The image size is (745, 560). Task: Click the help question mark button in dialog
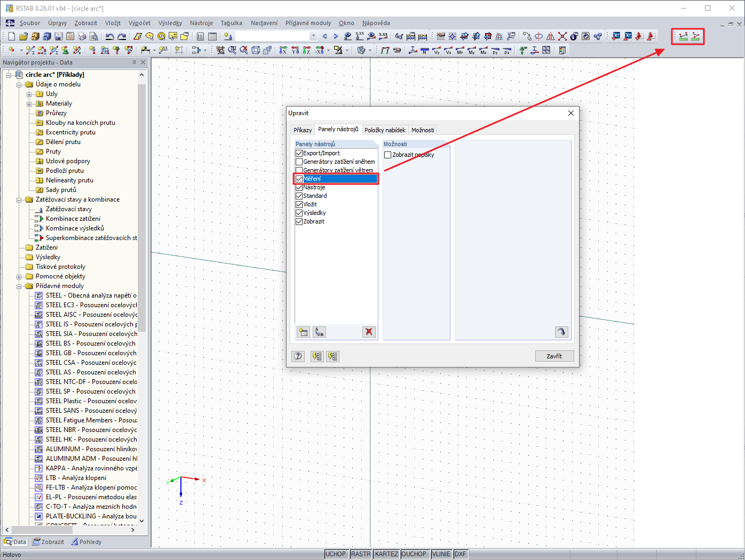point(298,356)
